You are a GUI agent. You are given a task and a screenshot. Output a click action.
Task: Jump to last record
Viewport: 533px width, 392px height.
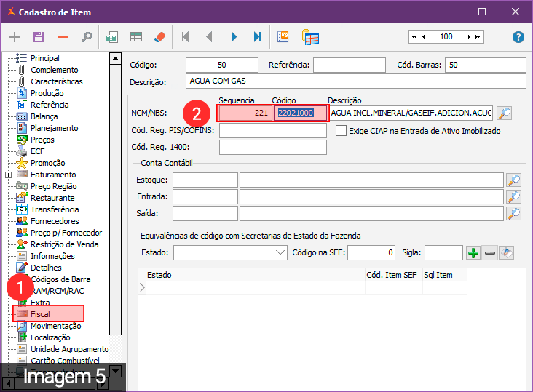[258, 36]
